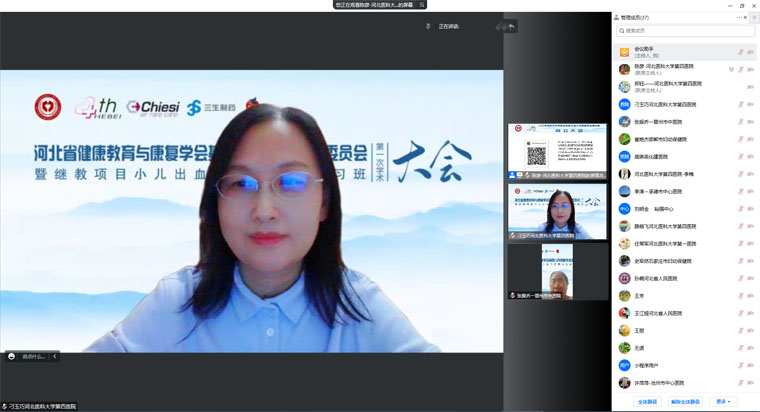Click the speaking indicator microphone icon at top
The height and width of the screenshot is (412, 760).
click(428, 26)
